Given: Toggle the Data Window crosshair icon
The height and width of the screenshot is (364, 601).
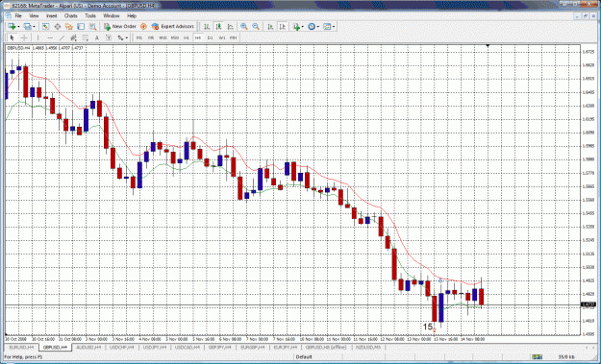Looking at the screenshot, I should [58, 26].
